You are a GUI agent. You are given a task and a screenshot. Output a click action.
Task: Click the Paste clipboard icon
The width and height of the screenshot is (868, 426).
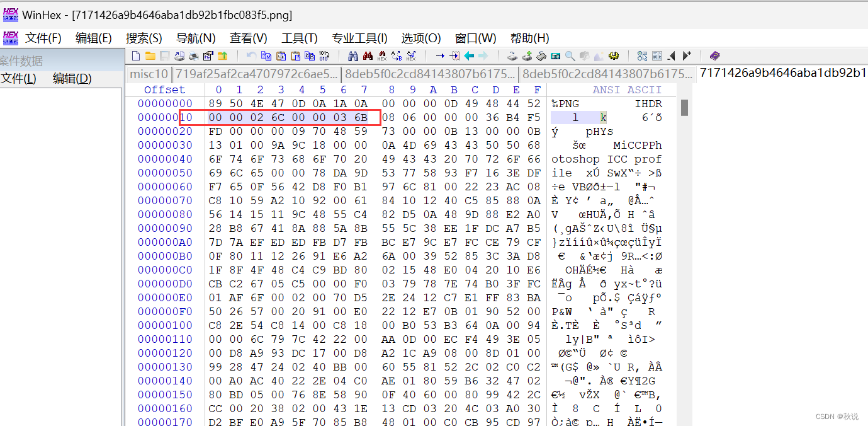295,55
